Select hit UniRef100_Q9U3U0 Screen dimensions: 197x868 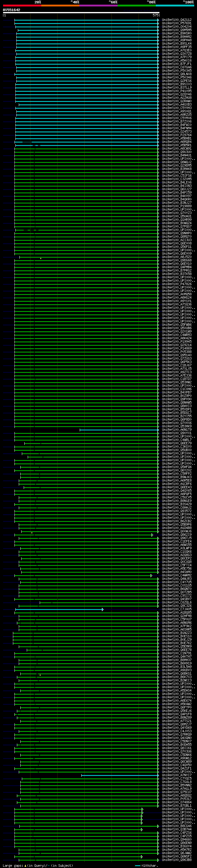coord(177,152)
